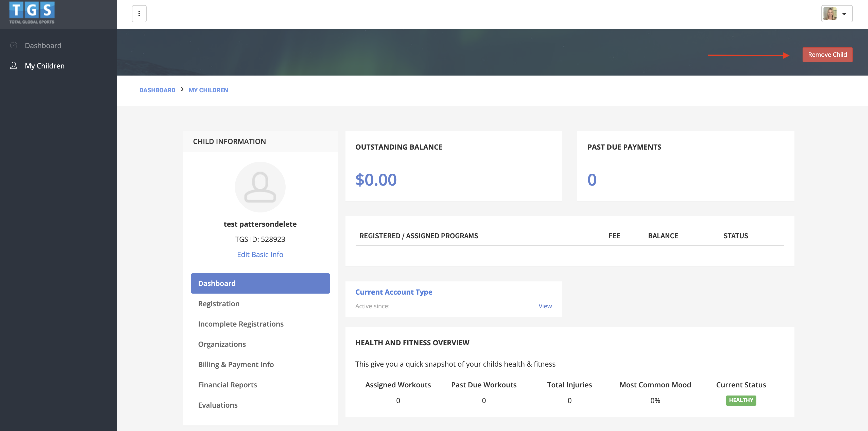Click the My Children person icon
This screenshot has width=868, height=431.
pos(14,66)
